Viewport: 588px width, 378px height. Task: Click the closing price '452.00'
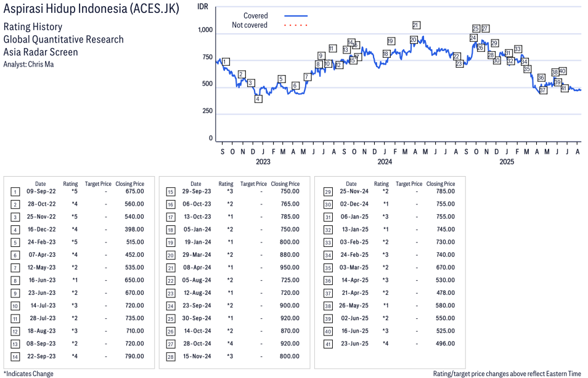click(134, 255)
